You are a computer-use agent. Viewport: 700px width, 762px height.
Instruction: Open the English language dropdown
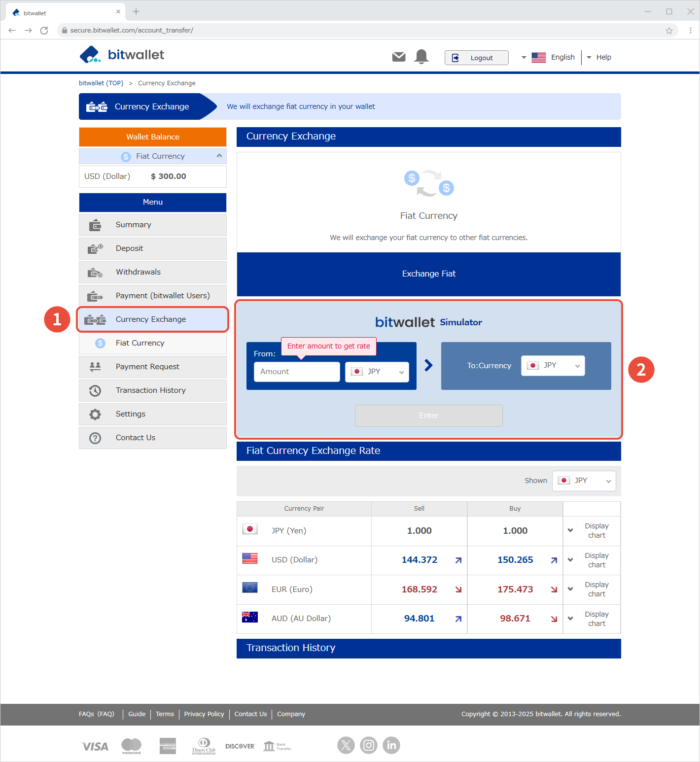pos(548,57)
